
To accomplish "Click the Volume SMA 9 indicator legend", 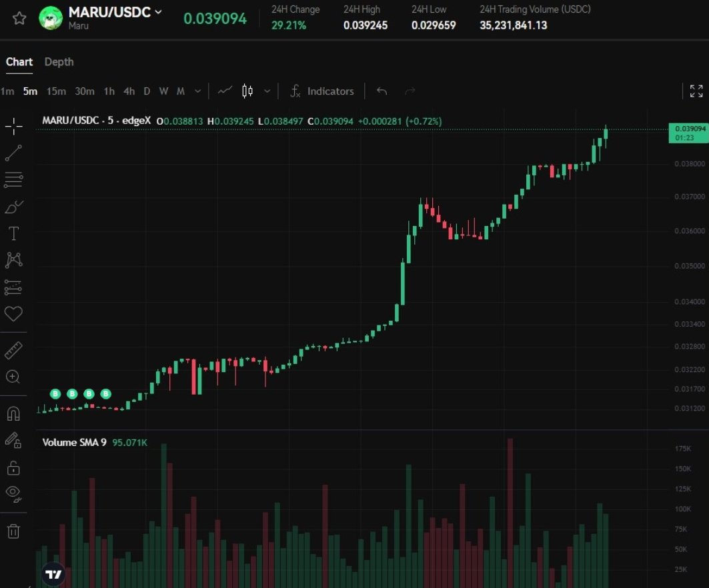I will coord(74,443).
